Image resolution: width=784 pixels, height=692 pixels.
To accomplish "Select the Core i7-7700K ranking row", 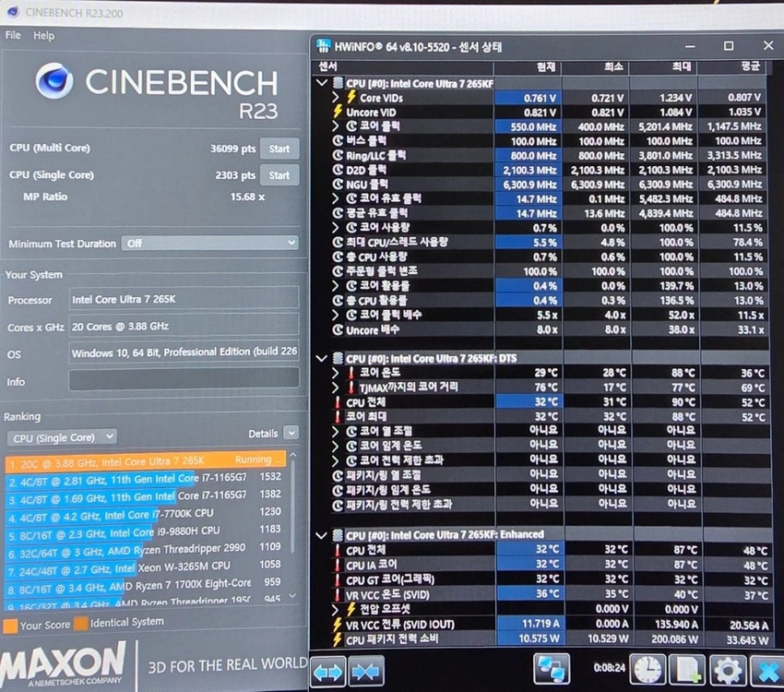I will coord(146,513).
